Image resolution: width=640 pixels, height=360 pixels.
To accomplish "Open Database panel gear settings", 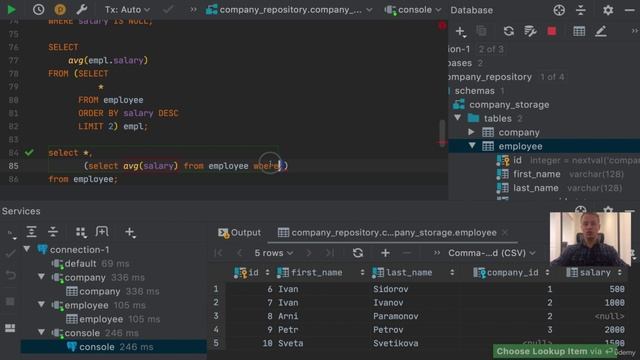I will pyautogui.click(x=608, y=10).
